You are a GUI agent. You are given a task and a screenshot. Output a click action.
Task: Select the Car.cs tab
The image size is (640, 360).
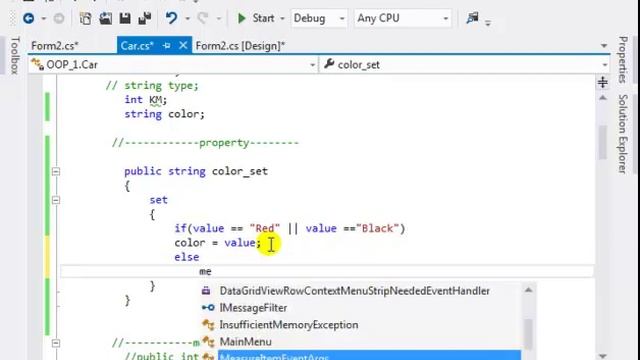pos(137,46)
